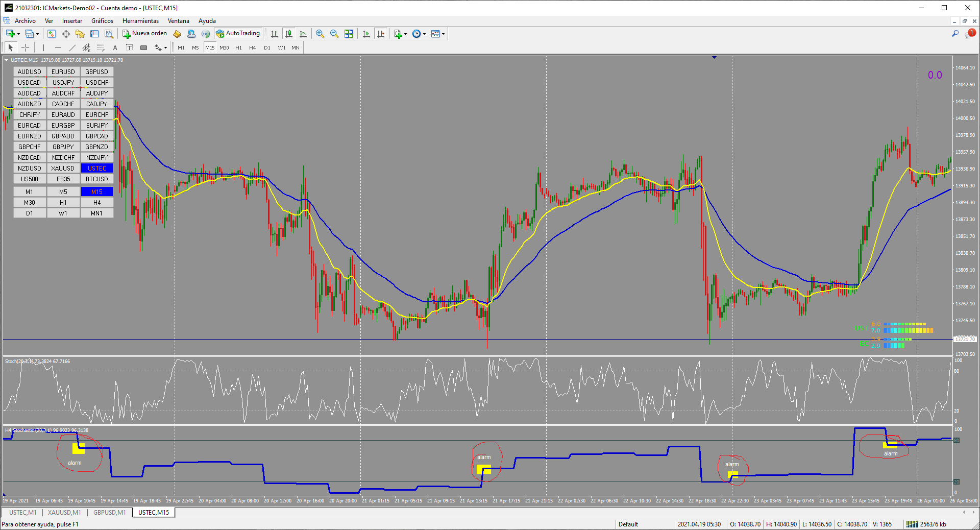This screenshot has width=980, height=530.
Task: Open the Terminal panel icon
Action: tap(94, 34)
